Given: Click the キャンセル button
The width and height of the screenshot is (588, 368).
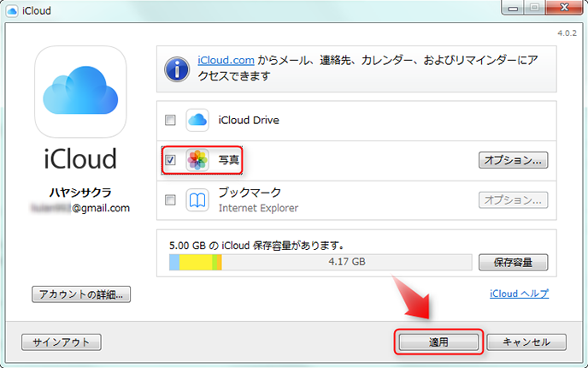Looking at the screenshot, I should [526, 342].
